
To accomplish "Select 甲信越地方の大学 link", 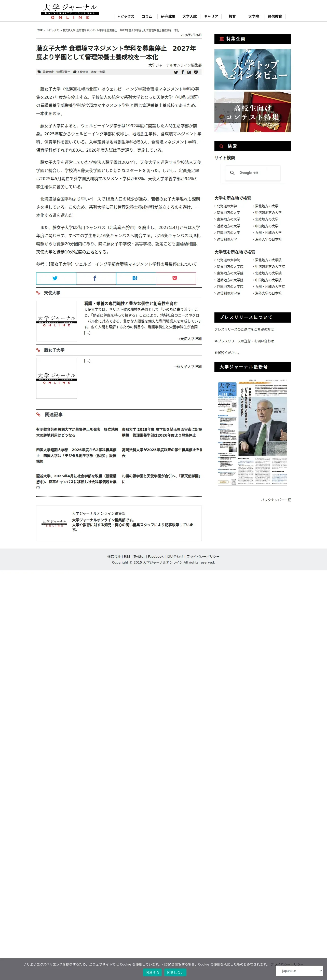I will coord(268,213).
